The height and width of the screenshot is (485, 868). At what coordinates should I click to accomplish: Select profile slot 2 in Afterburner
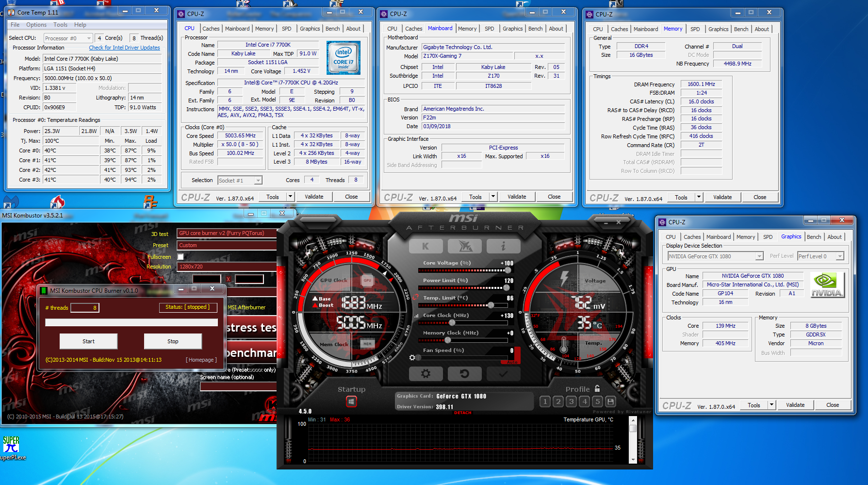coord(558,401)
